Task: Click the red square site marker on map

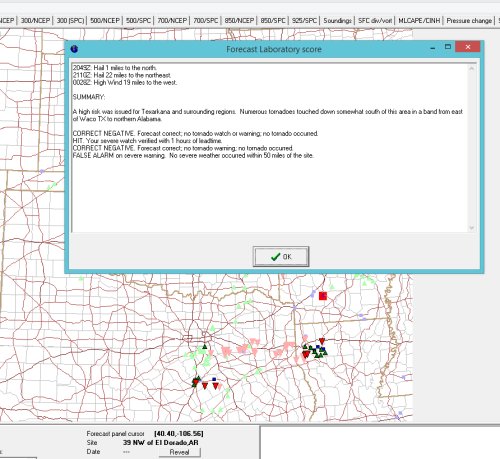Action: [x=323, y=296]
